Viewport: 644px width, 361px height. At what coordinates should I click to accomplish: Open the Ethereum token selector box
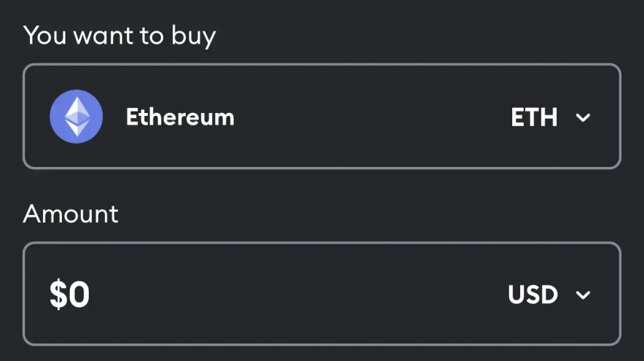[322, 117]
